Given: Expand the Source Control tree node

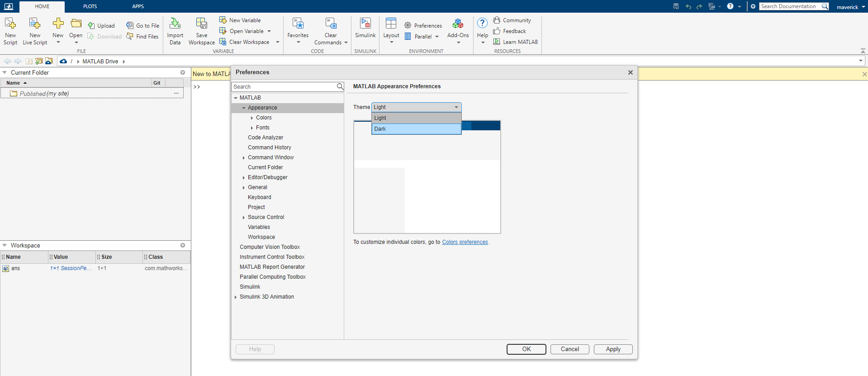Looking at the screenshot, I should [x=244, y=217].
